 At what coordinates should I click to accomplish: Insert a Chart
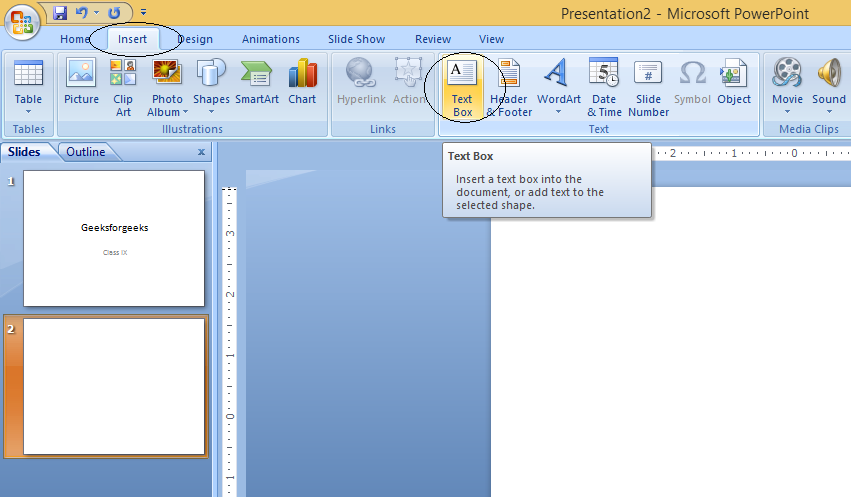[x=302, y=81]
